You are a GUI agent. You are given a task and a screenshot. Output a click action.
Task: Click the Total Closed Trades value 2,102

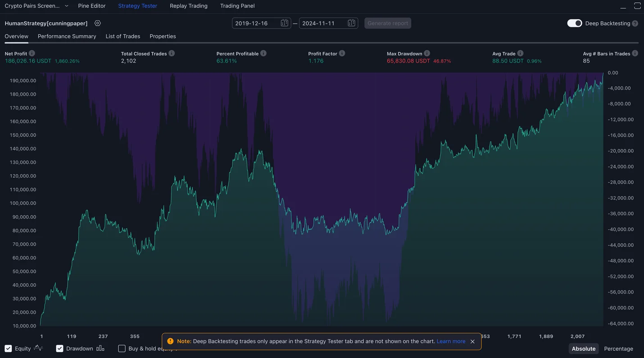click(x=128, y=61)
